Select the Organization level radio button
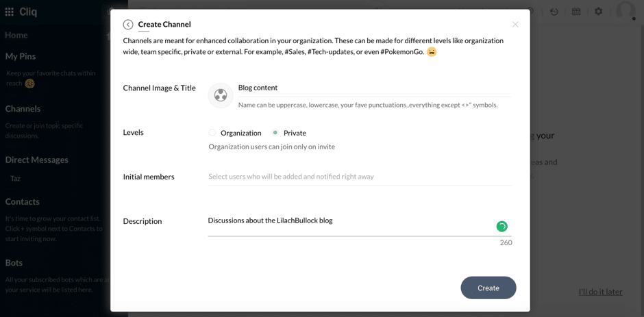 click(212, 133)
